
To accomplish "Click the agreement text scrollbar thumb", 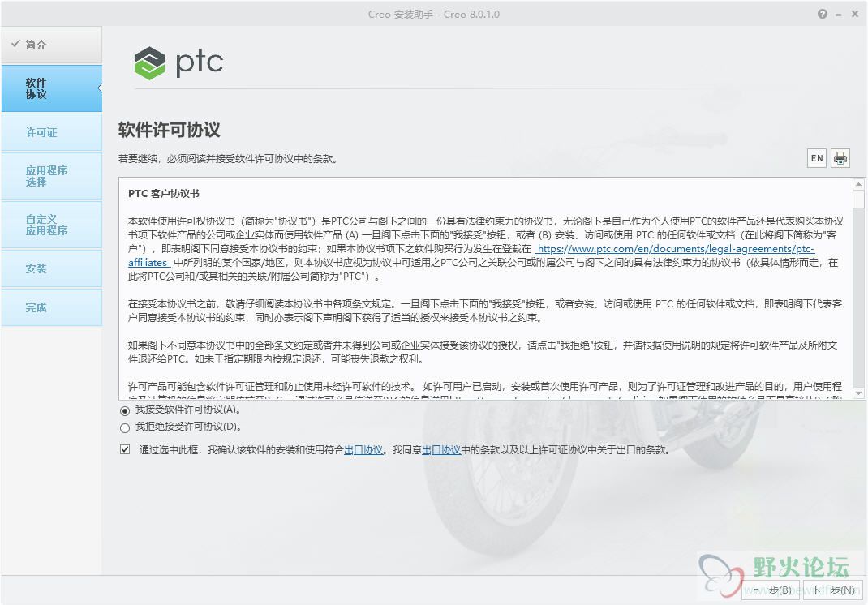I will click(858, 200).
